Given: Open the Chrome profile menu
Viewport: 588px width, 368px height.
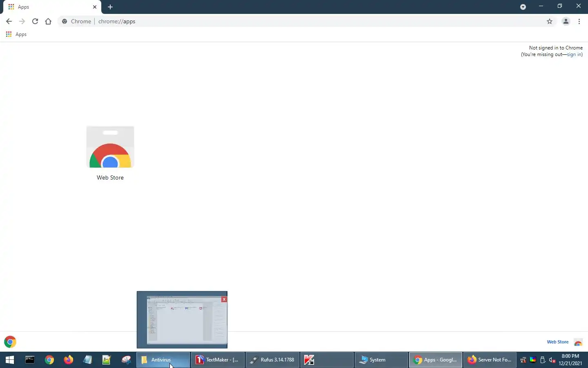Looking at the screenshot, I should tap(566, 21).
